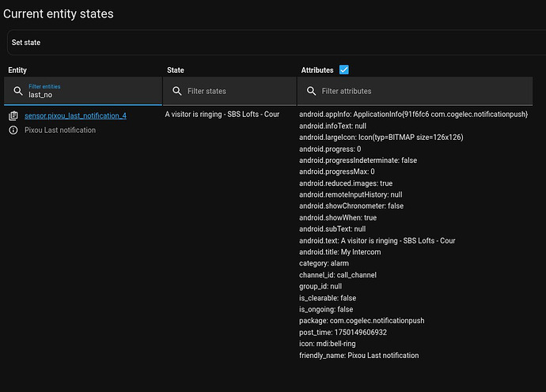This screenshot has height=392, width=546.
Task: Select android.infoText: null line
Action: coord(332,126)
